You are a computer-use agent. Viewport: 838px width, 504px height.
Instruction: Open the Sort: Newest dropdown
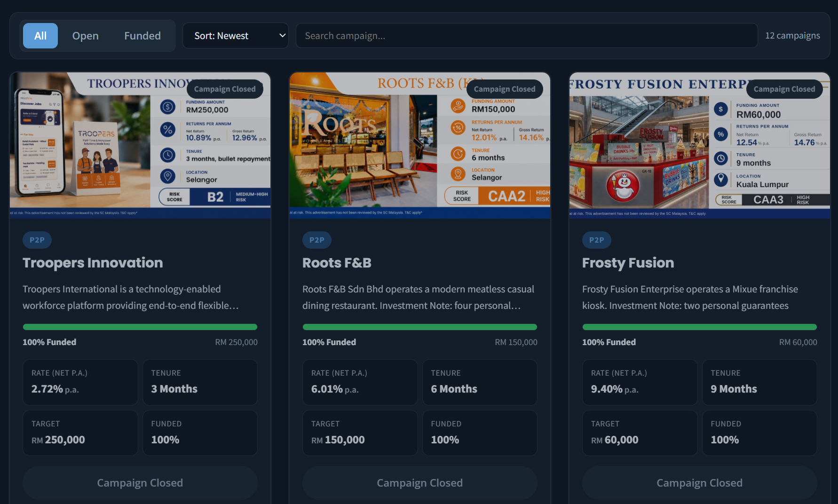235,36
